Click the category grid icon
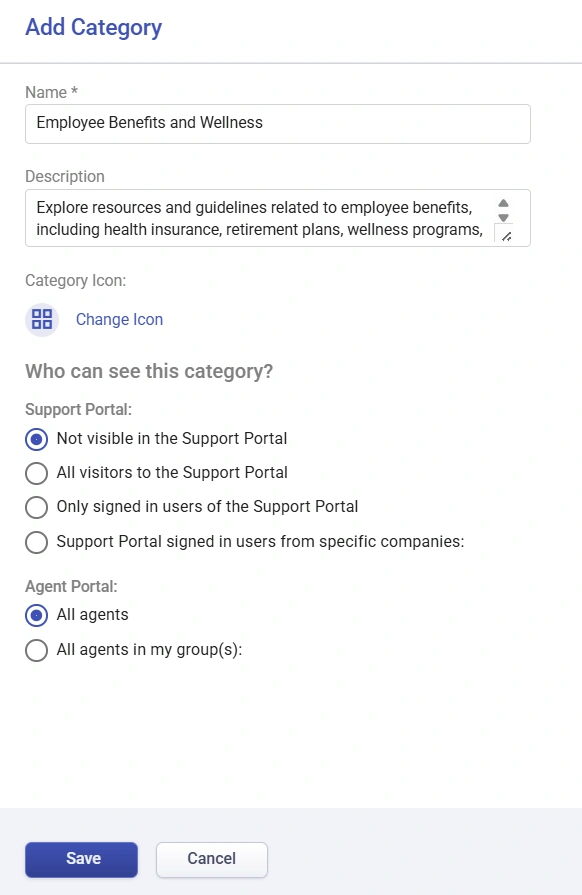This screenshot has width=582, height=895. coord(42,319)
